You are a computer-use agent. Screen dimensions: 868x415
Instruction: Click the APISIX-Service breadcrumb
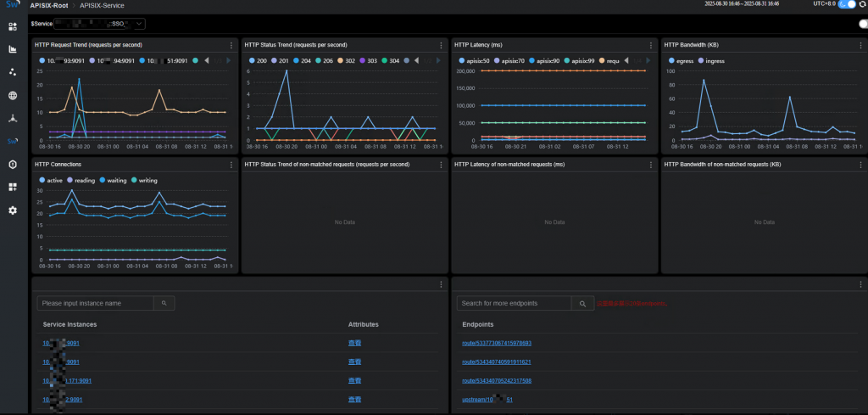102,5
